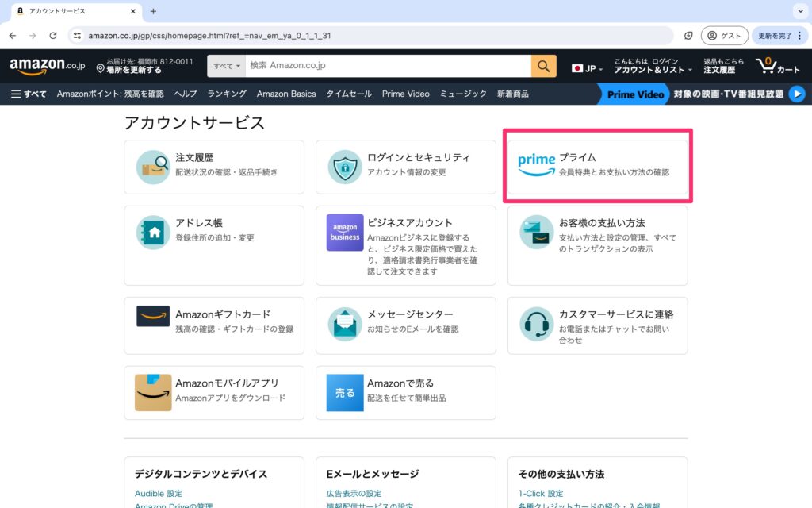The image size is (812, 508).
Task: Click the お客様の支払い方法 card icon
Action: tap(537, 233)
